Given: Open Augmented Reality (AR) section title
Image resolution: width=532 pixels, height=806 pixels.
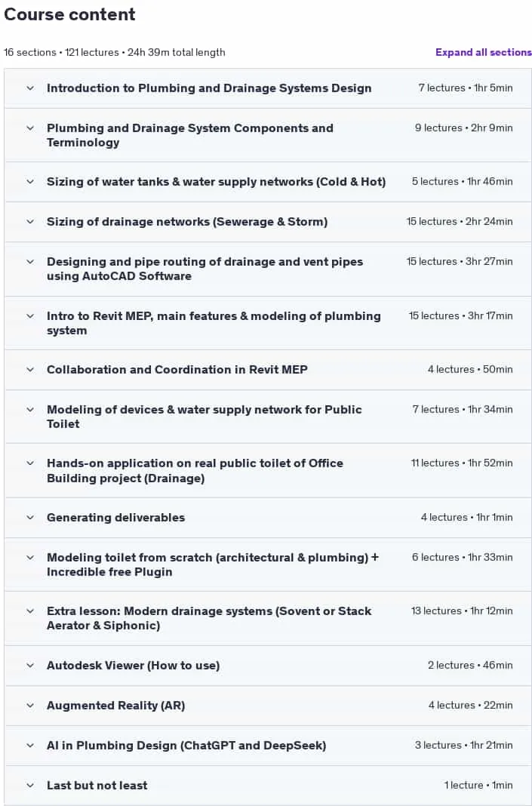Looking at the screenshot, I should coord(115,706).
